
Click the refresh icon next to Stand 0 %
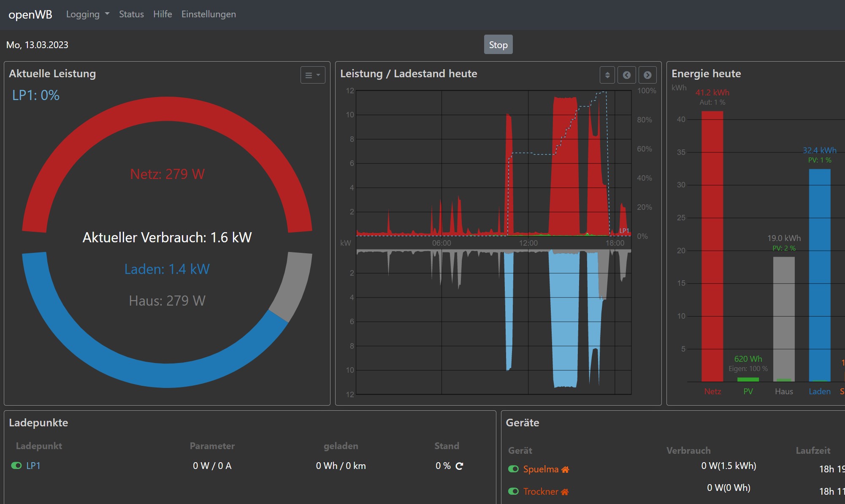(459, 466)
